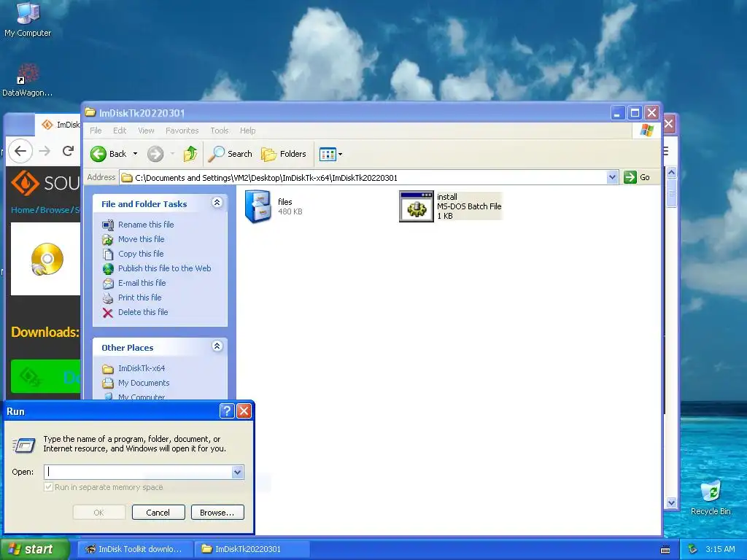Image resolution: width=747 pixels, height=560 pixels.
Task: Click the green Download button in browser
Action: click(46, 376)
